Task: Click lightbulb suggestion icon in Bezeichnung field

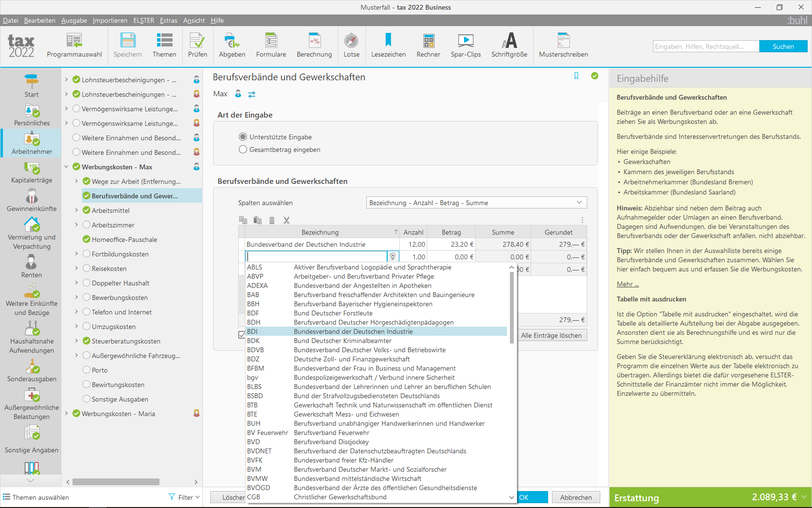Action: coord(393,256)
